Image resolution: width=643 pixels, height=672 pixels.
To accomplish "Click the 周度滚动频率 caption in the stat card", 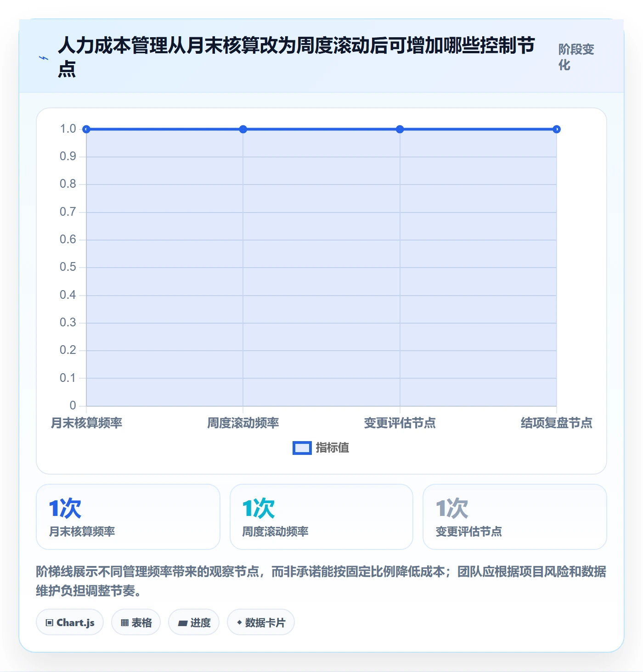I will click(x=276, y=532).
